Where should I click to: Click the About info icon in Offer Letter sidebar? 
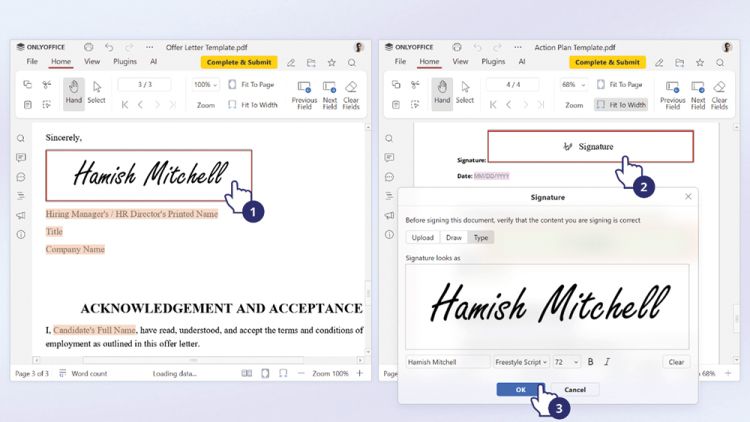21,234
